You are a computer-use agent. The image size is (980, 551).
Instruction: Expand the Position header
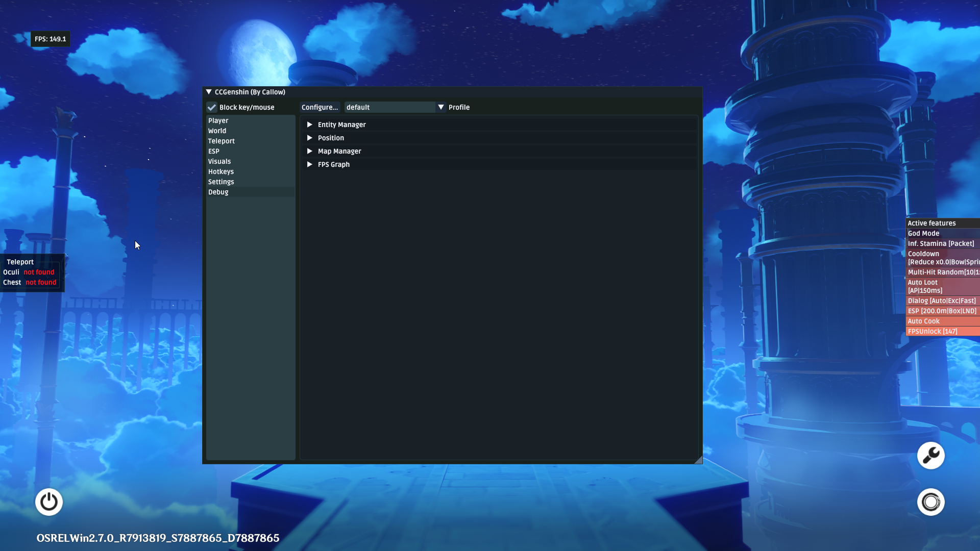click(x=499, y=138)
